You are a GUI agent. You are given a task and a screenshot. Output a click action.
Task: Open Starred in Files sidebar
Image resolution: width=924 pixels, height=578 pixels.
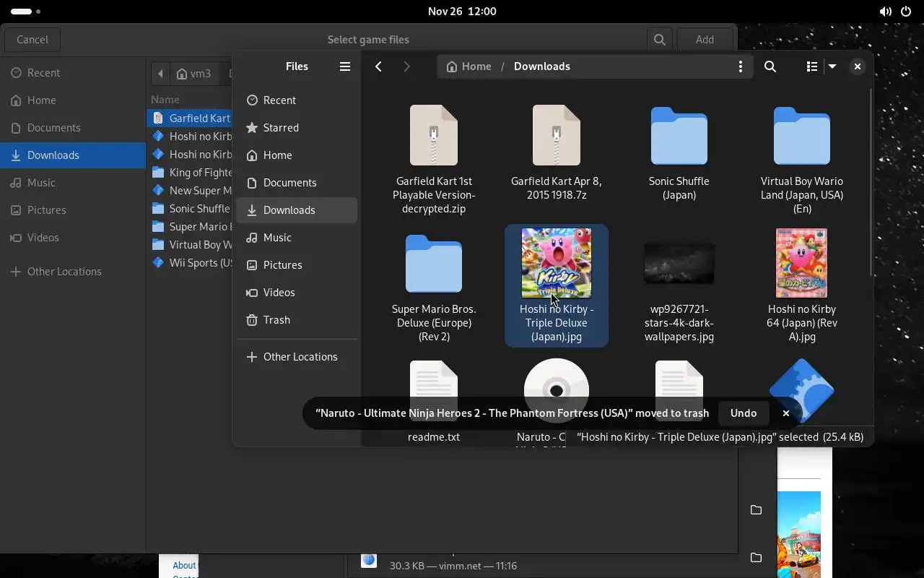(x=297, y=128)
